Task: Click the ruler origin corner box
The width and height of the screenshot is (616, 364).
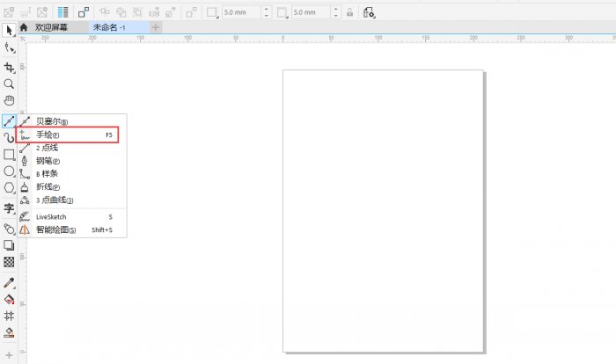Action: (23, 39)
